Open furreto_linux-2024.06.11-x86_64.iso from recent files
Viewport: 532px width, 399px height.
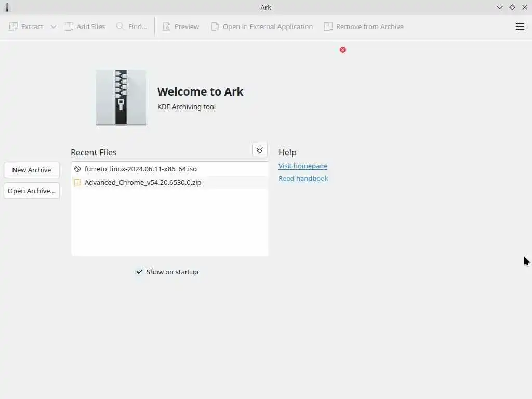(x=169, y=169)
